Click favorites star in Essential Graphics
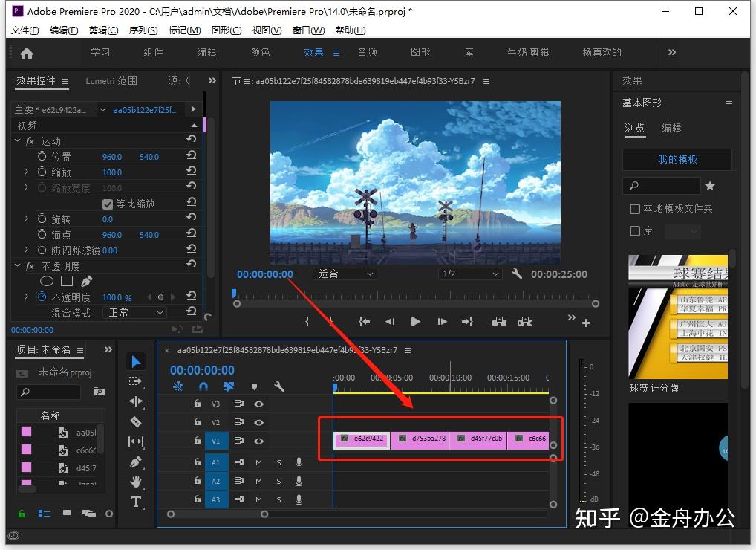 click(710, 186)
